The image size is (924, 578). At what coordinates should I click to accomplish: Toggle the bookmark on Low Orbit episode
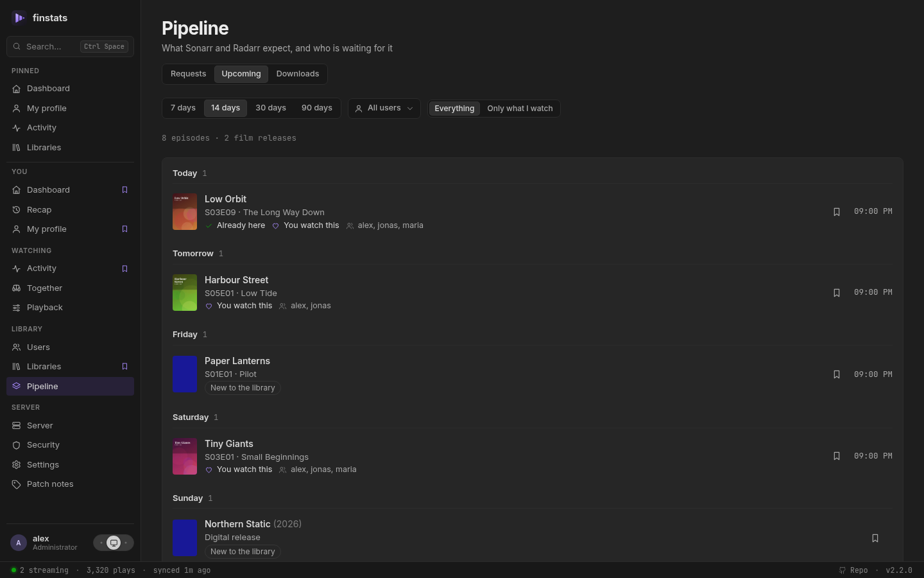tap(837, 212)
